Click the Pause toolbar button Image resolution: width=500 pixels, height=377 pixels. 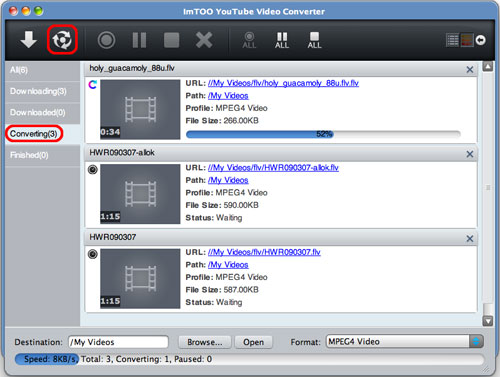[139, 40]
